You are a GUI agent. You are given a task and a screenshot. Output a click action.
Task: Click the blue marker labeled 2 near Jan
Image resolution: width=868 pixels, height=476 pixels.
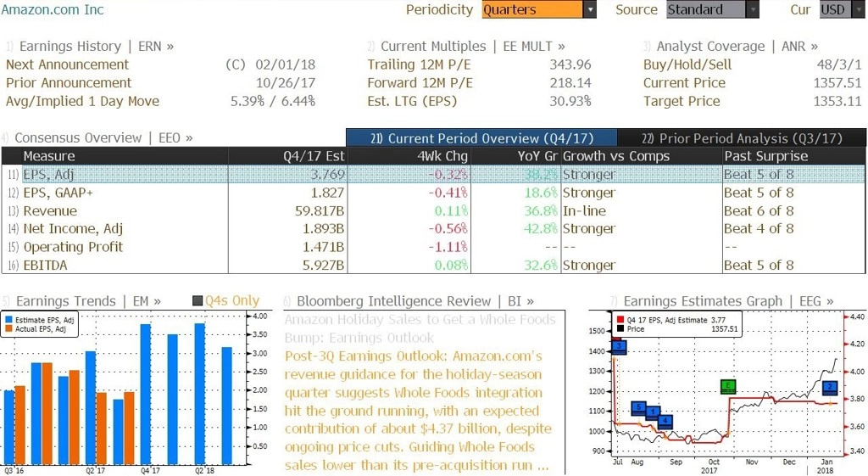[x=830, y=388]
